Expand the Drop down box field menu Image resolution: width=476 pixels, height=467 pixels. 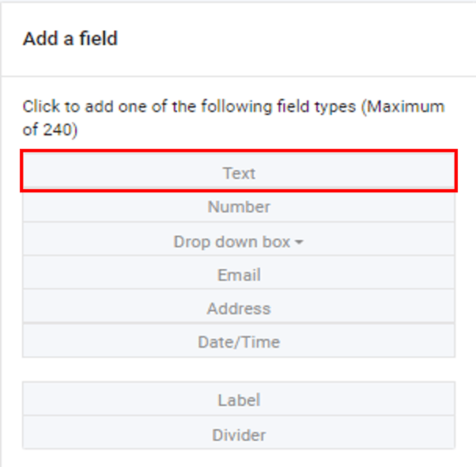239,241
